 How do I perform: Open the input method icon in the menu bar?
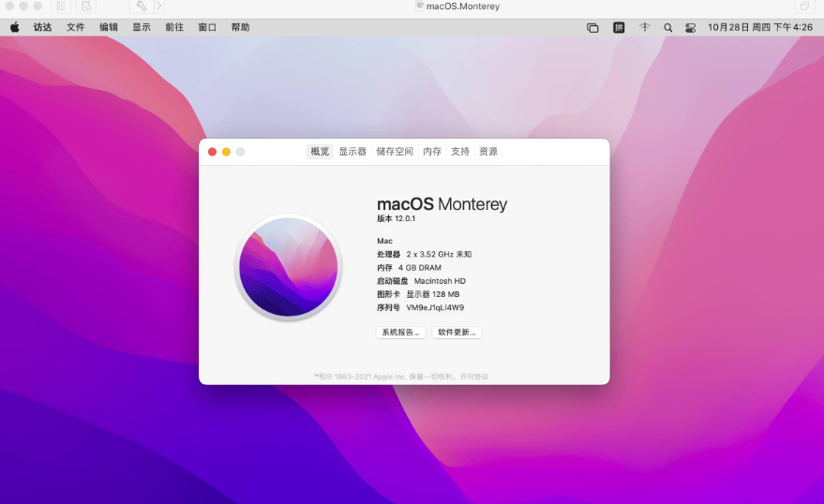point(619,27)
